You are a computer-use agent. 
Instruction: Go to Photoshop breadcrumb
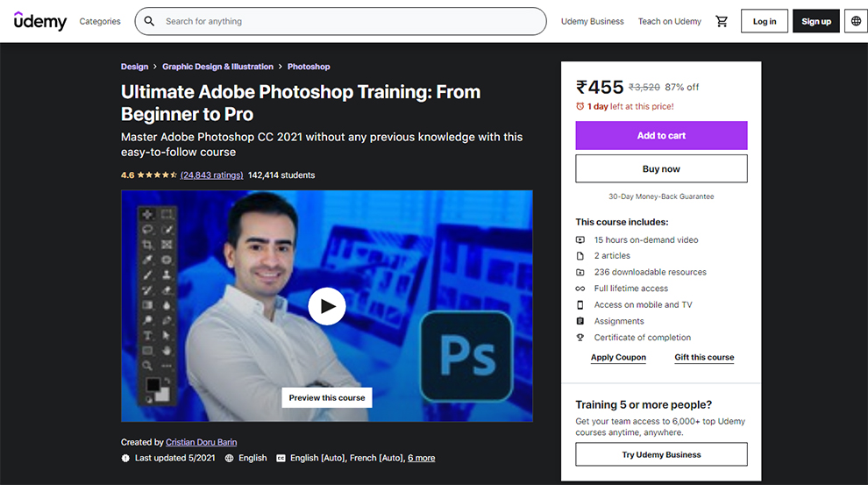point(309,67)
